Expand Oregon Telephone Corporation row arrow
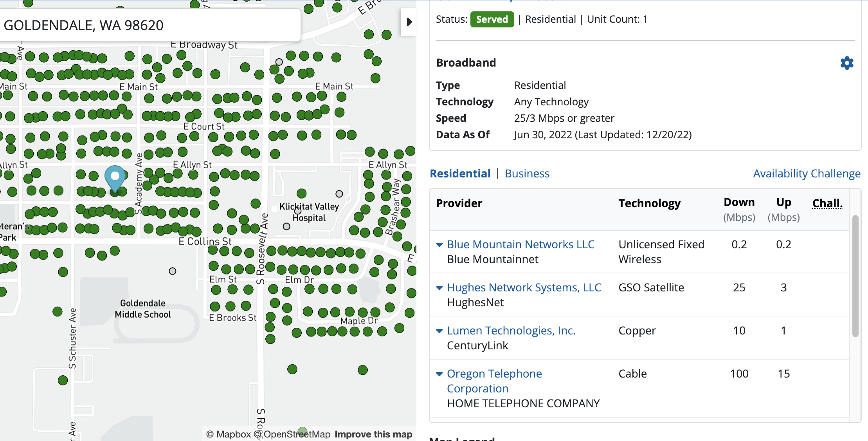Viewport: 868px width, 441px height. (x=439, y=374)
